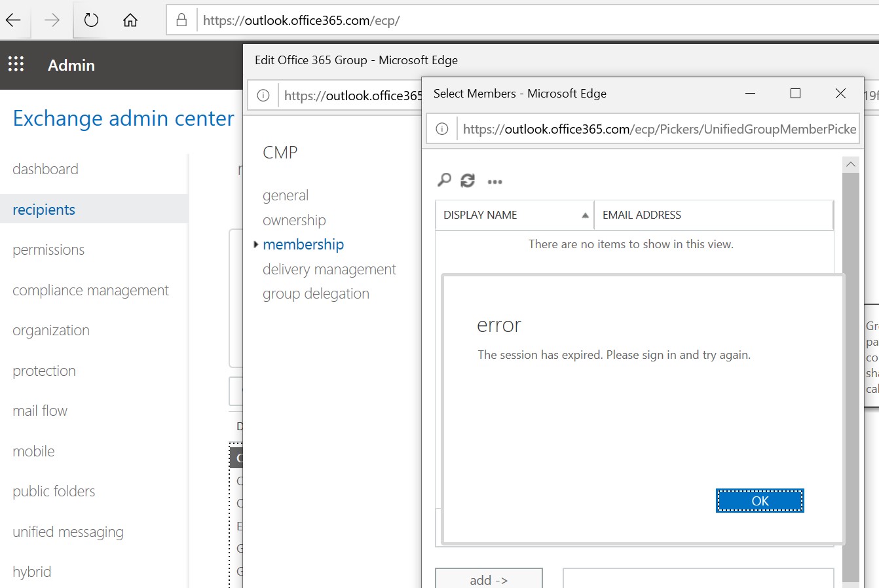This screenshot has width=879, height=588.
Task: Open the ownership section
Action: pyautogui.click(x=294, y=220)
